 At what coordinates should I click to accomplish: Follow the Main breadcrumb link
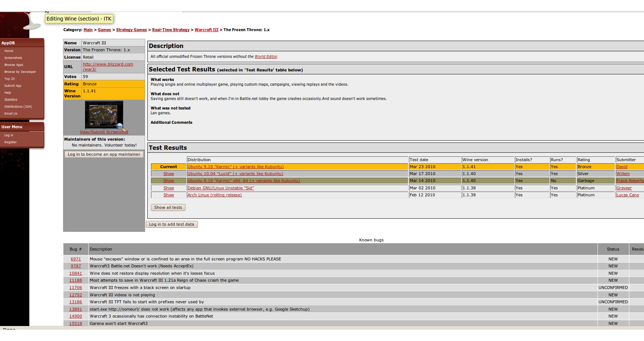(x=88, y=30)
